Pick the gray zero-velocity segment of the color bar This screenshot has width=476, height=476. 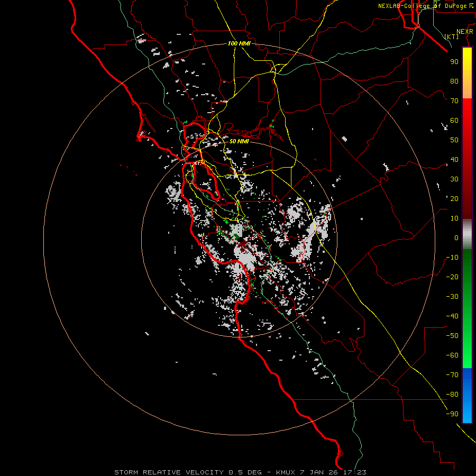tap(467, 234)
